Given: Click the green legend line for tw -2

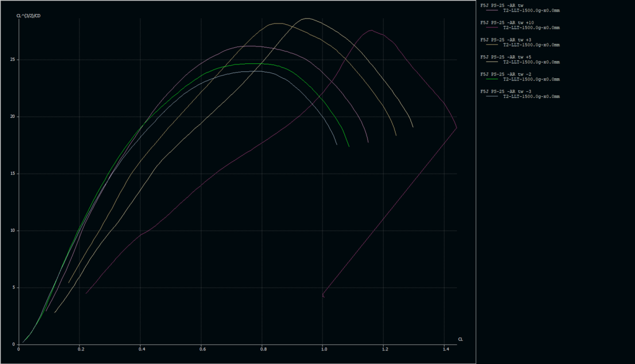Looking at the screenshot, I should [493, 79].
